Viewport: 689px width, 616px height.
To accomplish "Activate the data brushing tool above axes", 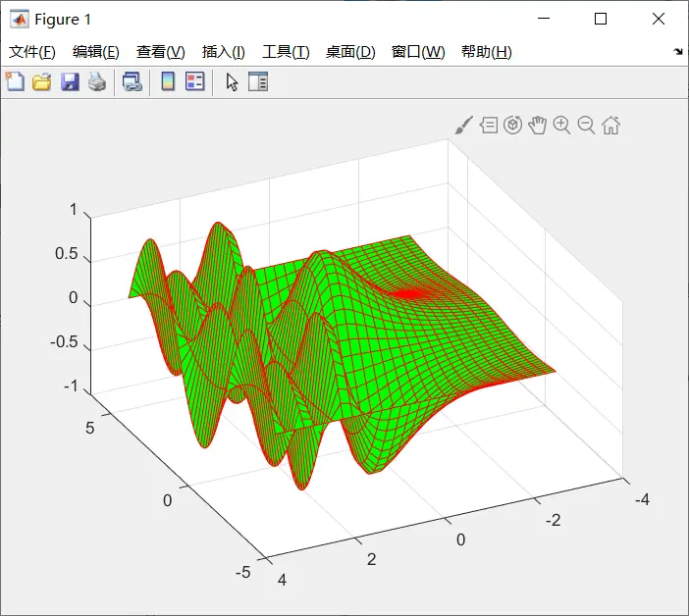I will pyautogui.click(x=464, y=126).
